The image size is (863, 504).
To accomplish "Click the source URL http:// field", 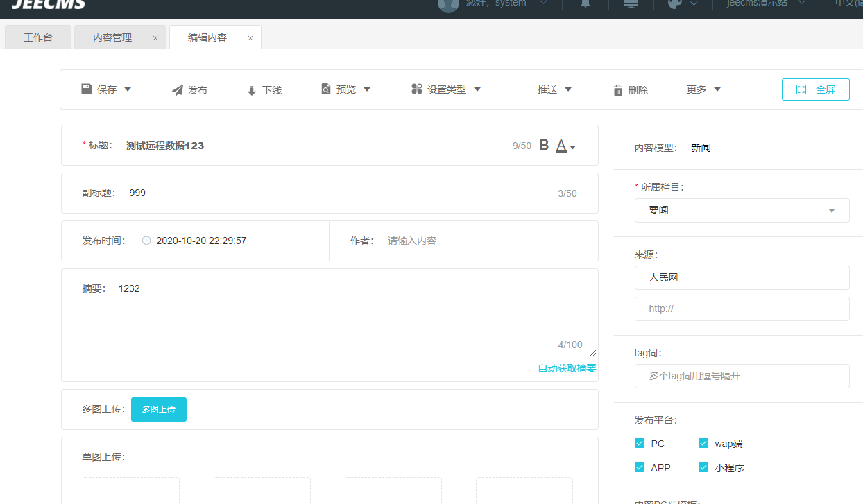I will tap(742, 309).
